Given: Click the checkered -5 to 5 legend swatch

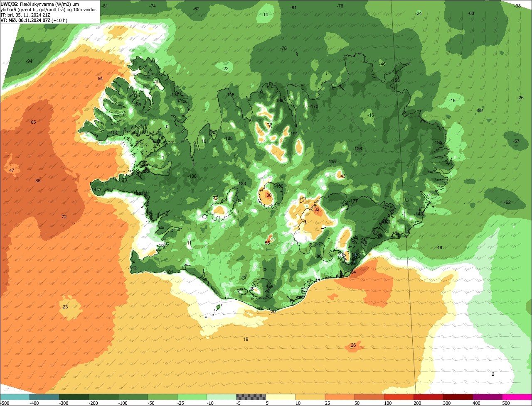Looking at the screenshot, I should coord(251,397).
